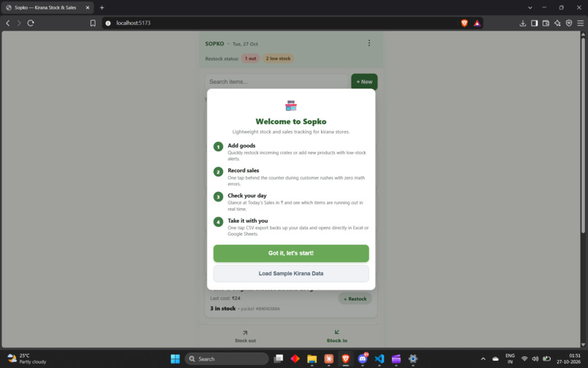Viewport: 588px width, 368px height.
Task: Close the Sopko browser tab
Action: point(88,7)
